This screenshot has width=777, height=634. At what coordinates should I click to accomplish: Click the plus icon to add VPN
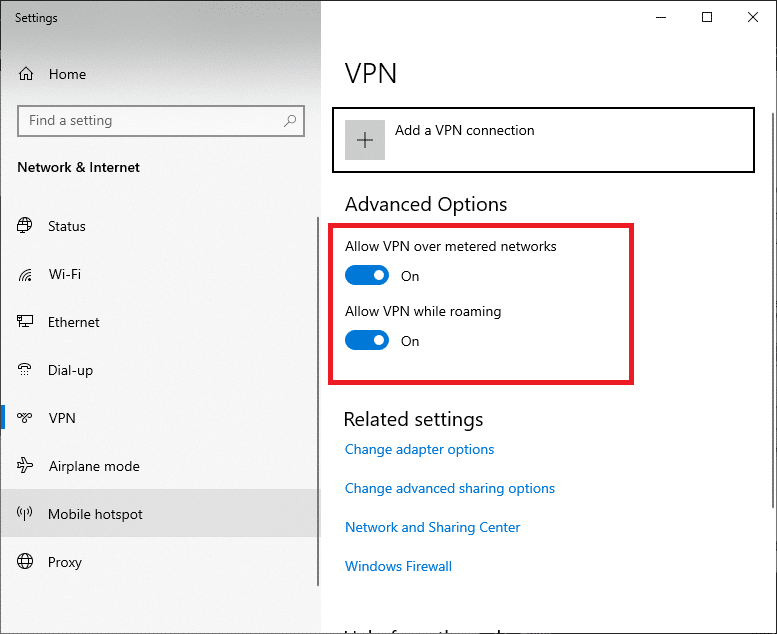[365, 140]
